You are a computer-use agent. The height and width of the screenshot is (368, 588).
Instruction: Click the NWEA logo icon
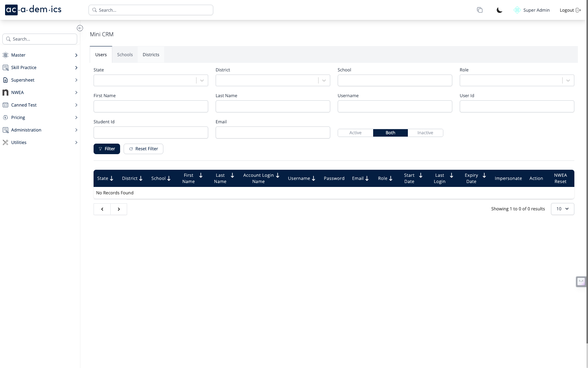click(5, 92)
